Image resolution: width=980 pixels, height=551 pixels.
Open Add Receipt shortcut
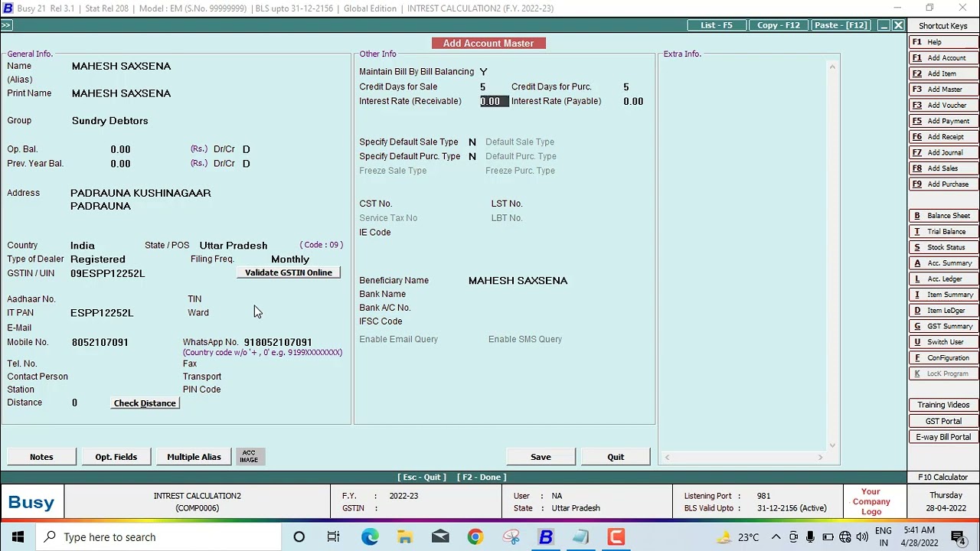943,137
